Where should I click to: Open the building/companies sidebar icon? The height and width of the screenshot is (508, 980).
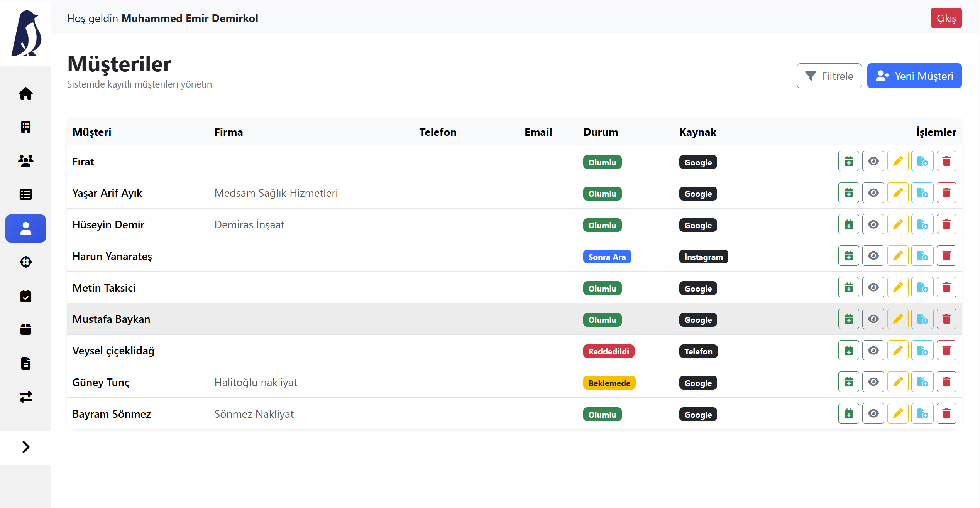click(25, 127)
